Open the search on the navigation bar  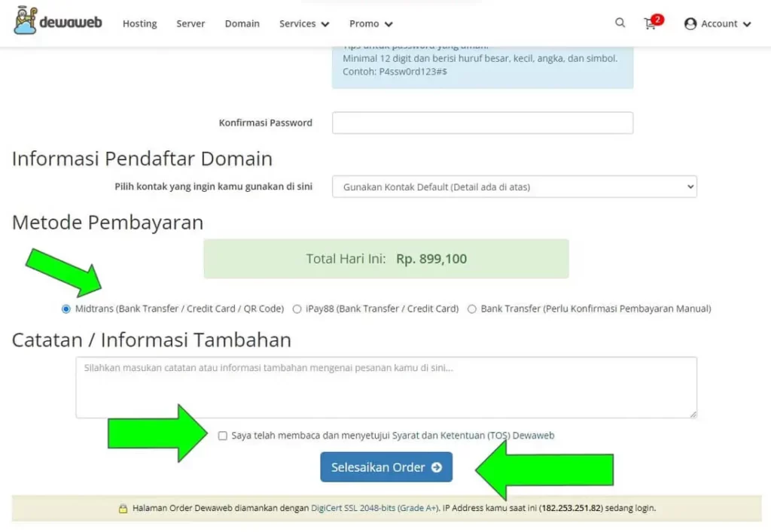coord(620,23)
